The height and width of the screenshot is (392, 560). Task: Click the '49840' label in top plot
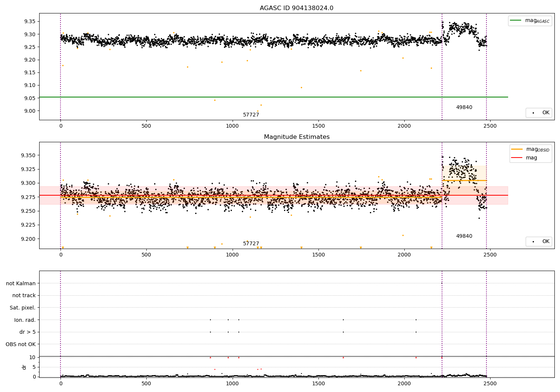tap(464, 107)
